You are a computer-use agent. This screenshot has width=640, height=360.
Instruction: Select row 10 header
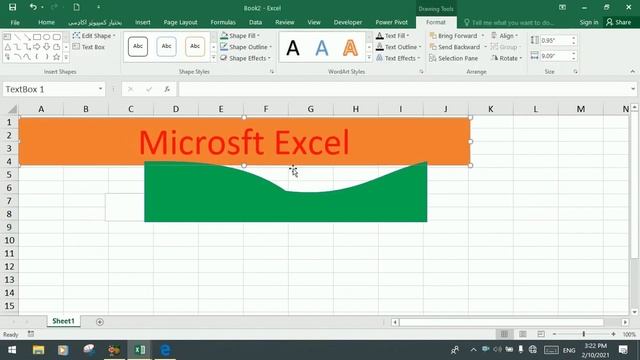[x=9, y=240]
